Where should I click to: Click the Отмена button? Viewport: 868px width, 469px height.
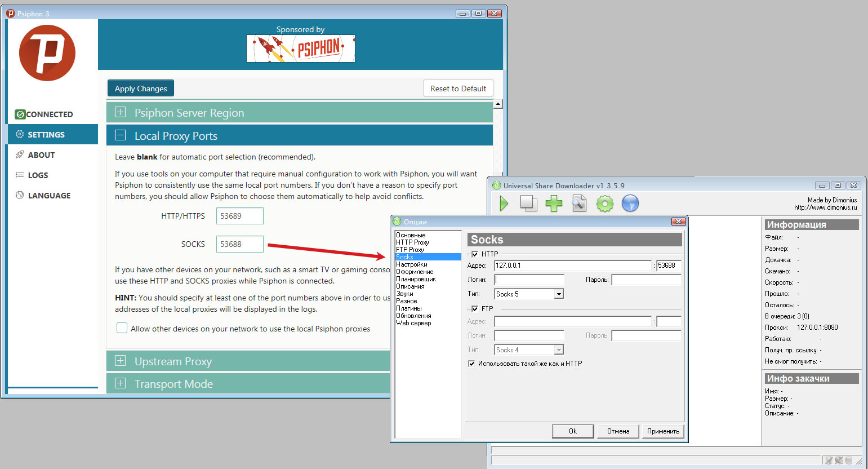(618, 431)
